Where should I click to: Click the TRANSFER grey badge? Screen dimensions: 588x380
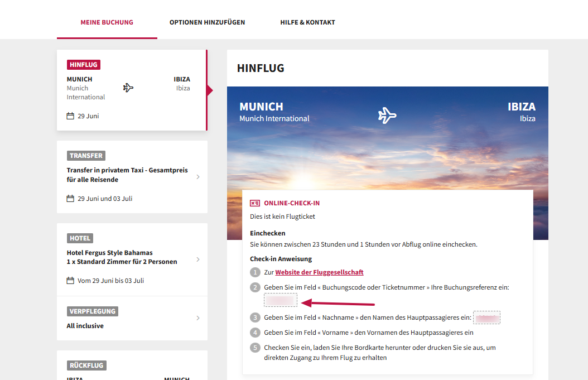pos(86,156)
